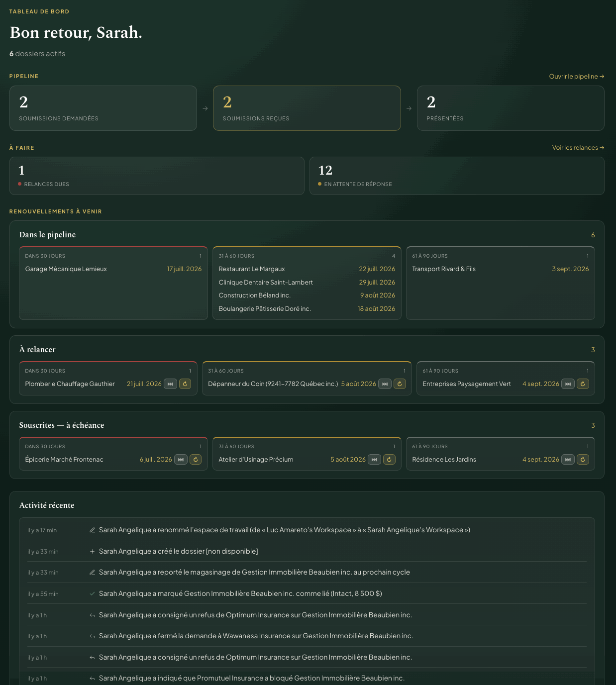Click skip-forward icon for Épicerie Marché Frontenac
The height and width of the screenshot is (685, 616).
181,460
